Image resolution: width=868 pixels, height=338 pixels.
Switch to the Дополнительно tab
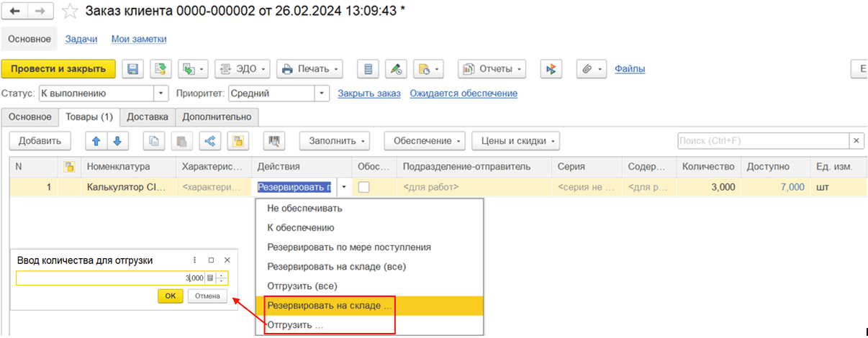tap(217, 117)
